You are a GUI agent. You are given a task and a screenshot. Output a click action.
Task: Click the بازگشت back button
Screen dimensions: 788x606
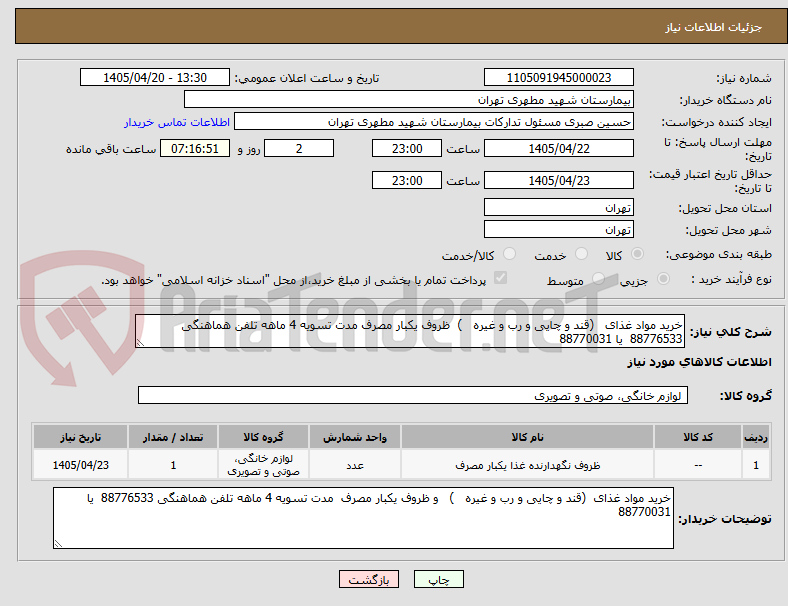(x=369, y=579)
